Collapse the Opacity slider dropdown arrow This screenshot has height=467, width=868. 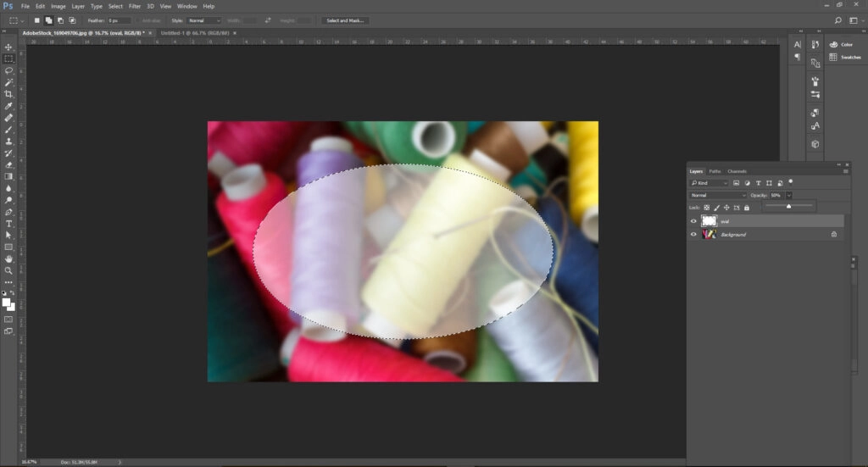[x=789, y=195]
